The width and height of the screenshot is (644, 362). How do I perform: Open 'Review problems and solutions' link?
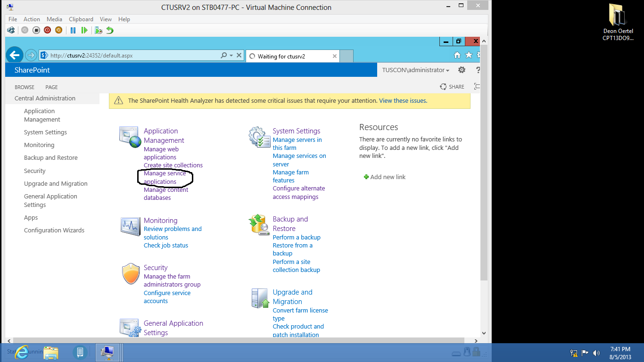tap(173, 233)
